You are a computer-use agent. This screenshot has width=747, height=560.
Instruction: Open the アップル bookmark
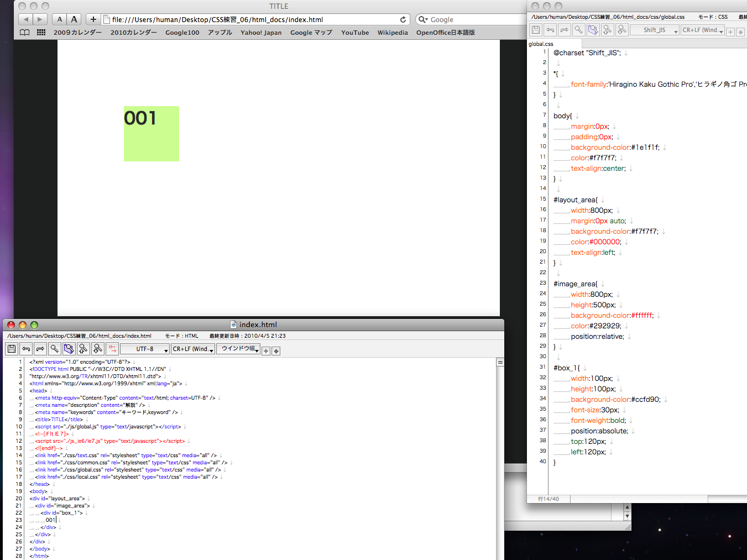[220, 33]
